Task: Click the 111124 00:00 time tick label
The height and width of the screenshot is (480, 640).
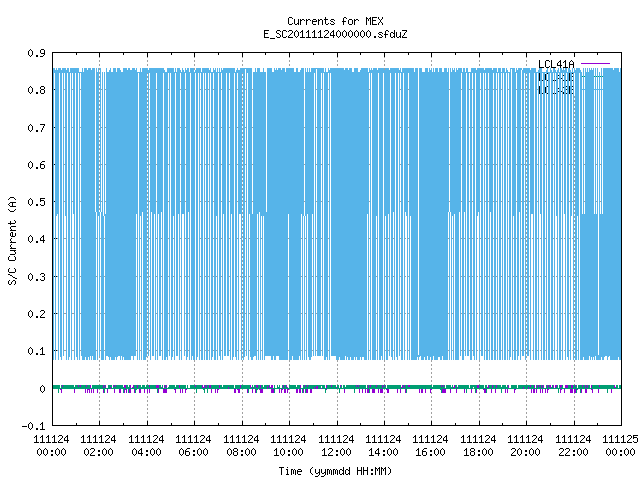Action: (51, 446)
